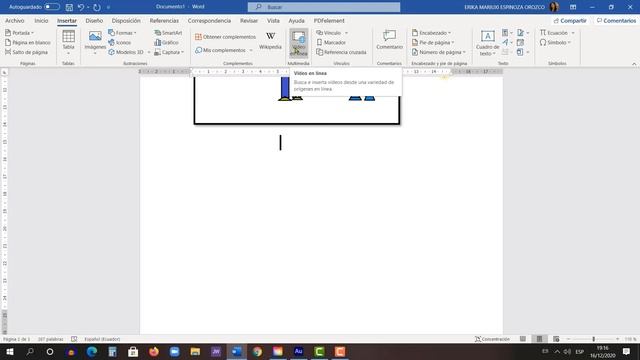
Task: Insert a Comentario
Action: tap(389, 40)
